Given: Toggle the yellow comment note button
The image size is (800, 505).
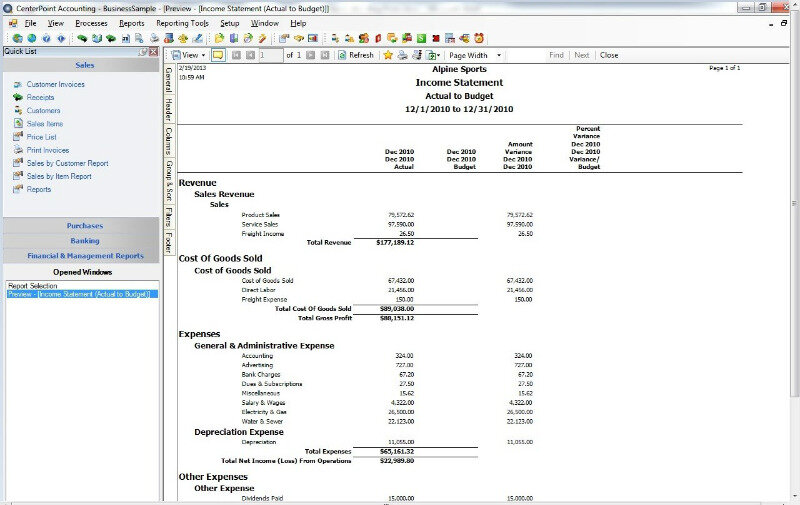Looking at the screenshot, I should click(x=218, y=55).
